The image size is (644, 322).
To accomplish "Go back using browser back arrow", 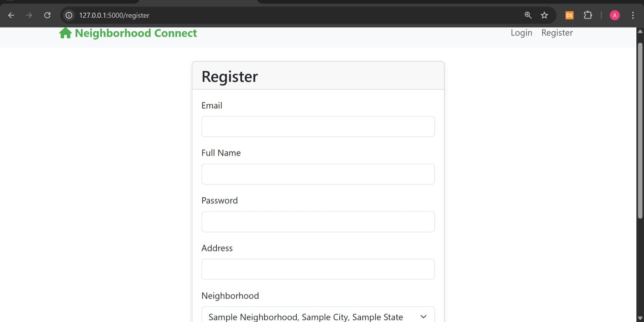I will pos(11,15).
